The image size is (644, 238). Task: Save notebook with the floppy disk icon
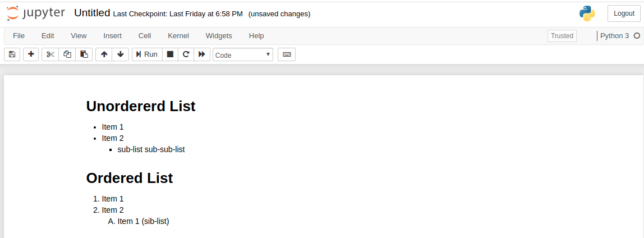(12, 54)
